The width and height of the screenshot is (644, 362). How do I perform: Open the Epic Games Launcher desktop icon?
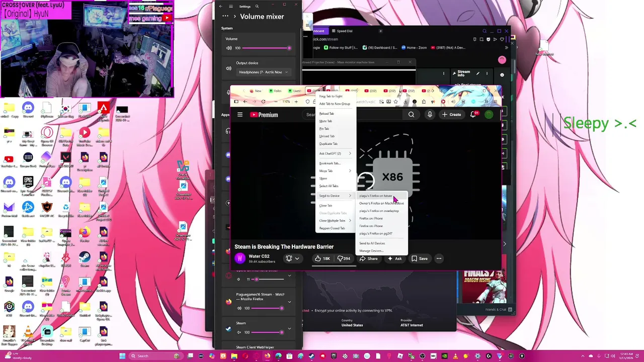pyautogui.click(x=28, y=184)
